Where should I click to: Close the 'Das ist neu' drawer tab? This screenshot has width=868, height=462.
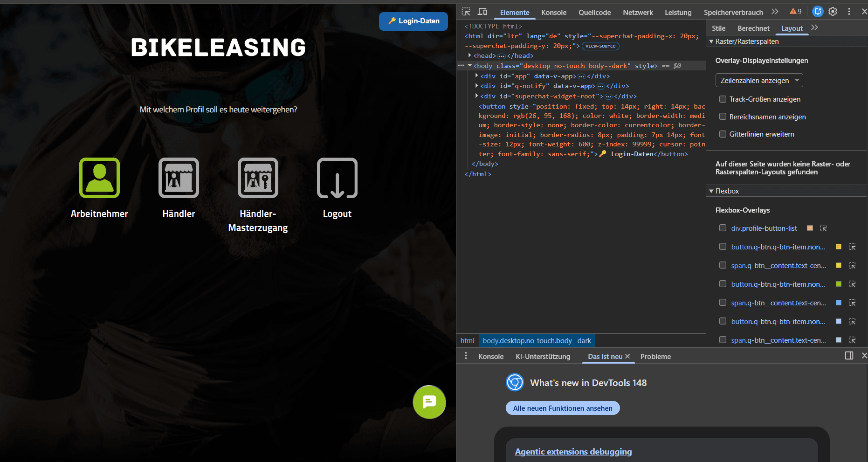(627, 356)
